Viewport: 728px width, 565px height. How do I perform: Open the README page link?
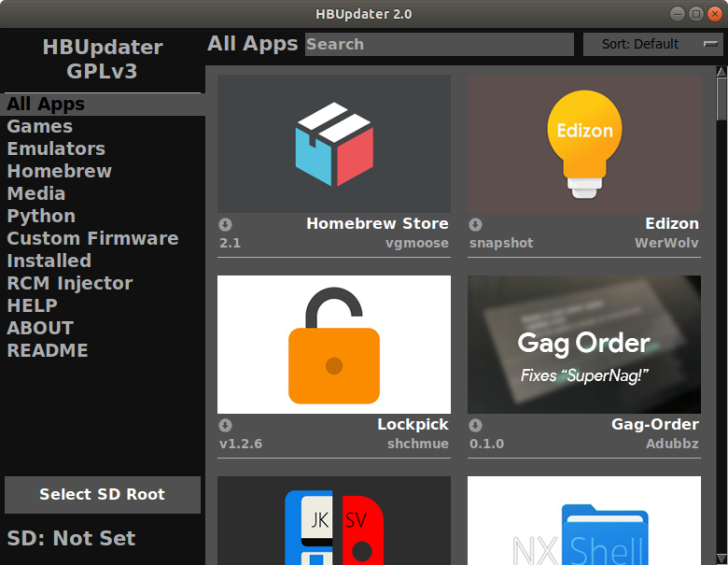(48, 350)
